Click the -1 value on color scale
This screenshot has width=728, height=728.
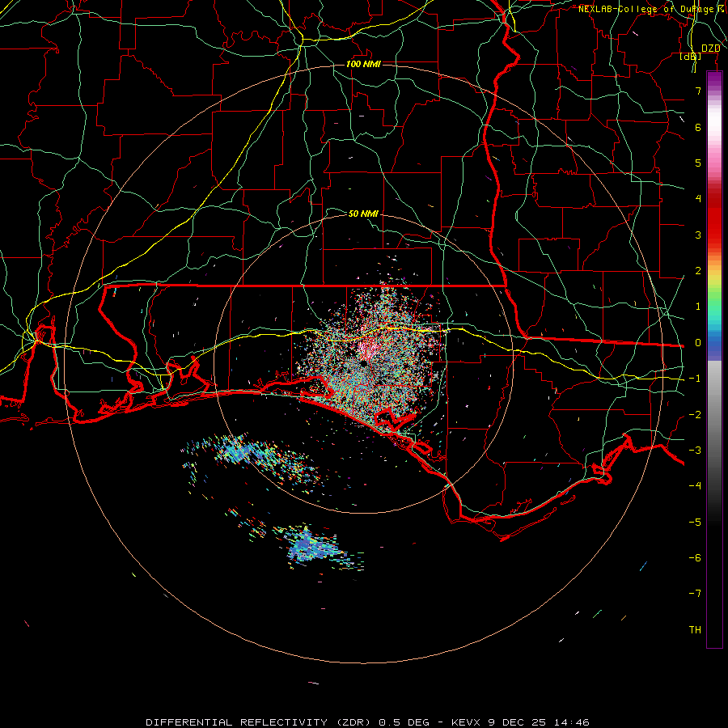pos(696,379)
